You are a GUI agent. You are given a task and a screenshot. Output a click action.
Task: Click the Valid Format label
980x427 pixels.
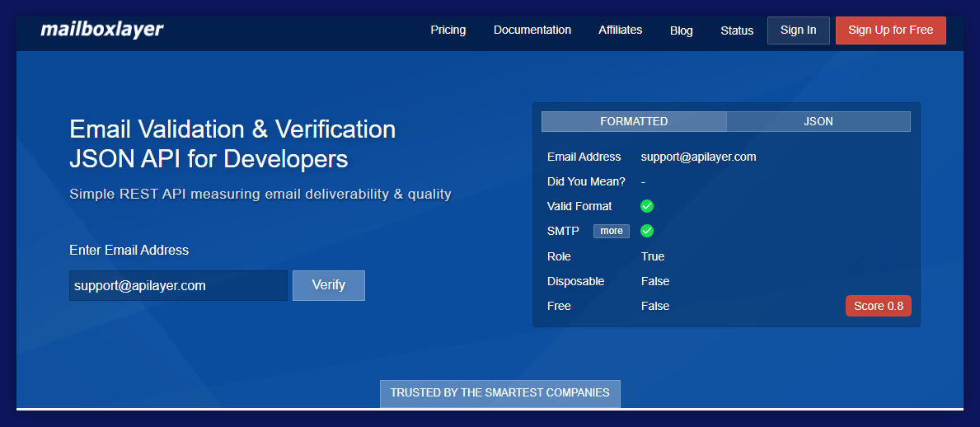[579, 206]
